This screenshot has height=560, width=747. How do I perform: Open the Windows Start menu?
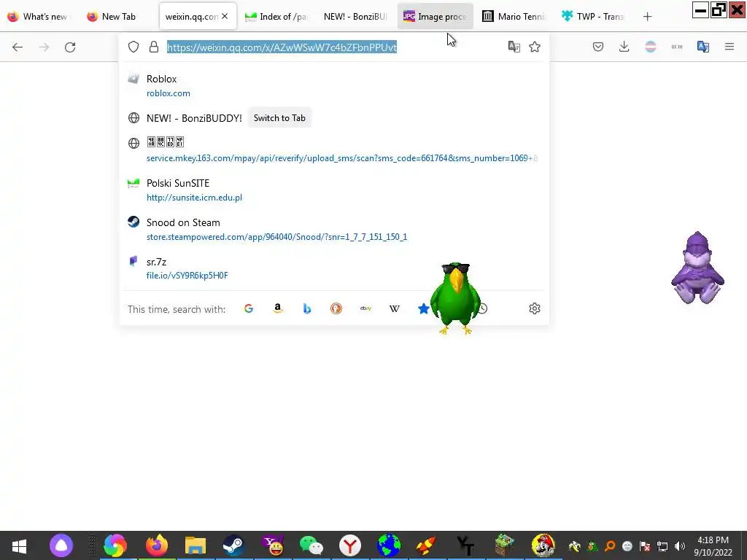pos(19,545)
